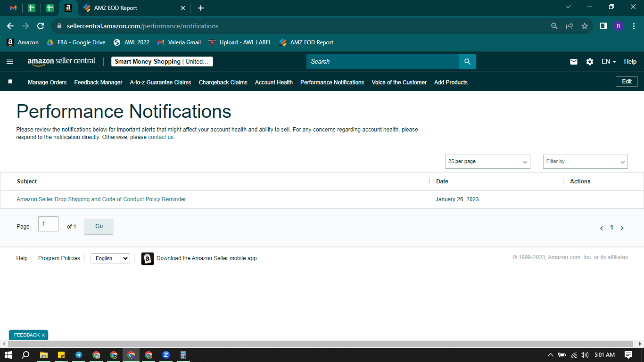Open Program Policies link

(x=59, y=258)
